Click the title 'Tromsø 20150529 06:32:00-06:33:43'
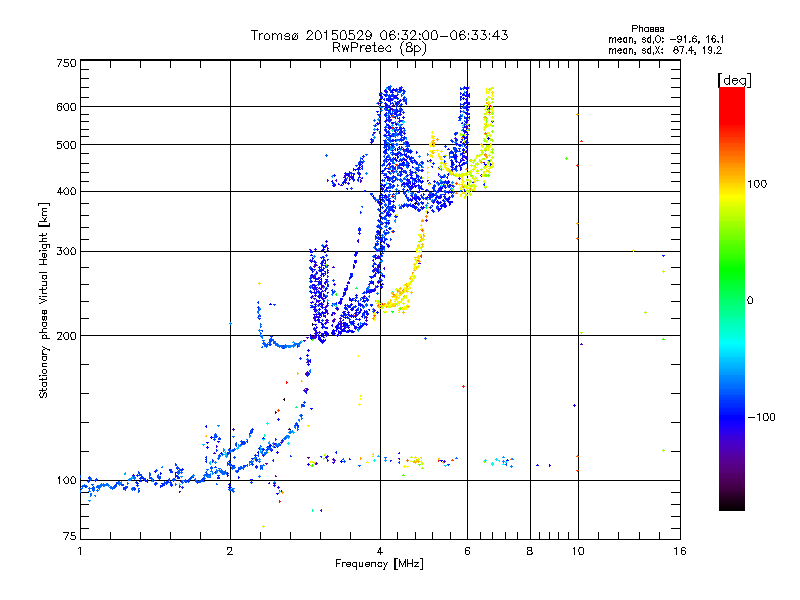This screenshot has height=600, width=800. (x=379, y=35)
